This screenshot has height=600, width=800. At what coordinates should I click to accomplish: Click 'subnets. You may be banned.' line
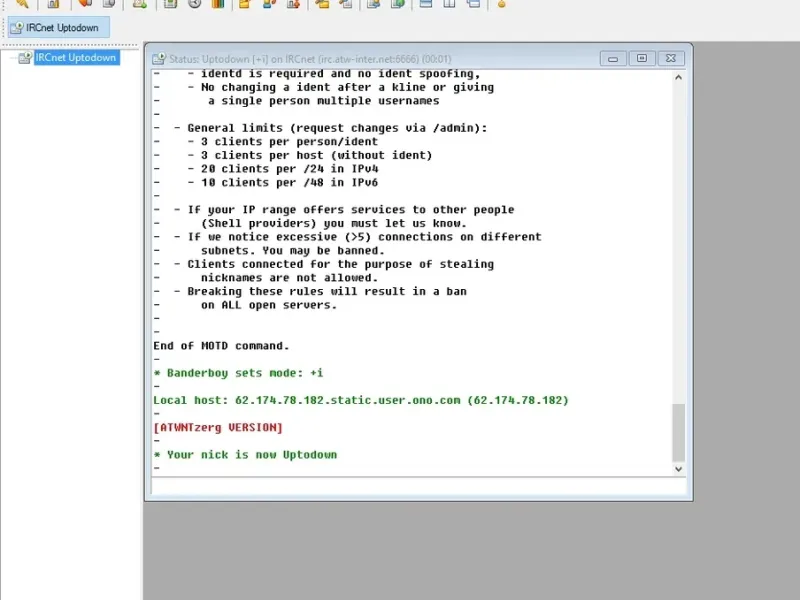click(x=293, y=251)
